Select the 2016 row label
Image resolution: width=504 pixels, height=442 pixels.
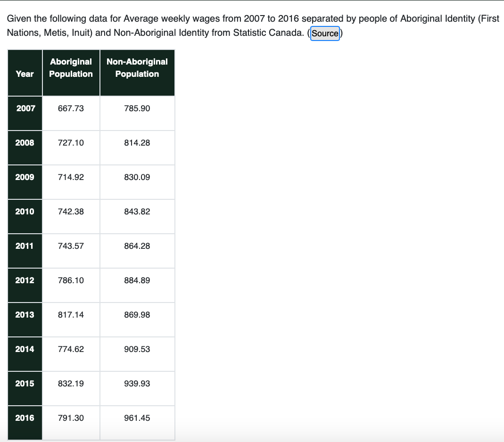click(24, 417)
